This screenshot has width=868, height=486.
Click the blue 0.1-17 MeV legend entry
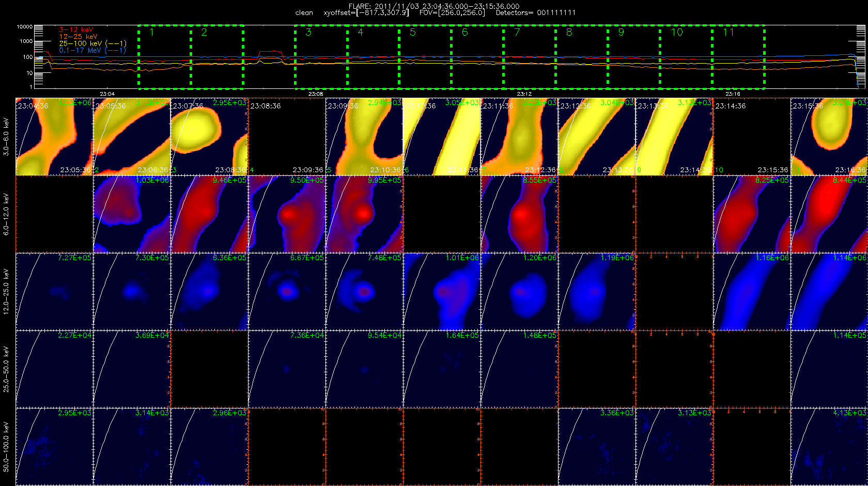click(92, 50)
